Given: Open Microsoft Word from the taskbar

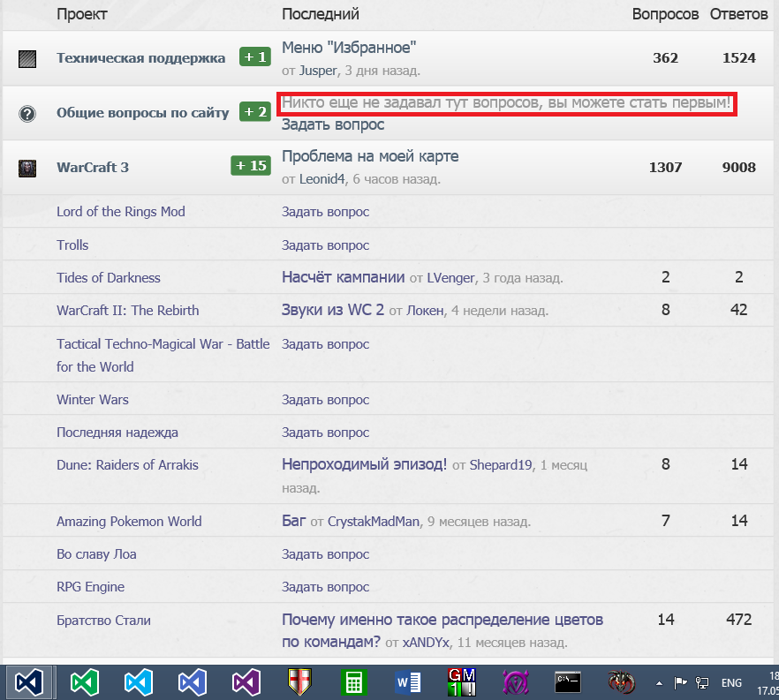Looking at the screenshot, I should (x=408, y=682).
